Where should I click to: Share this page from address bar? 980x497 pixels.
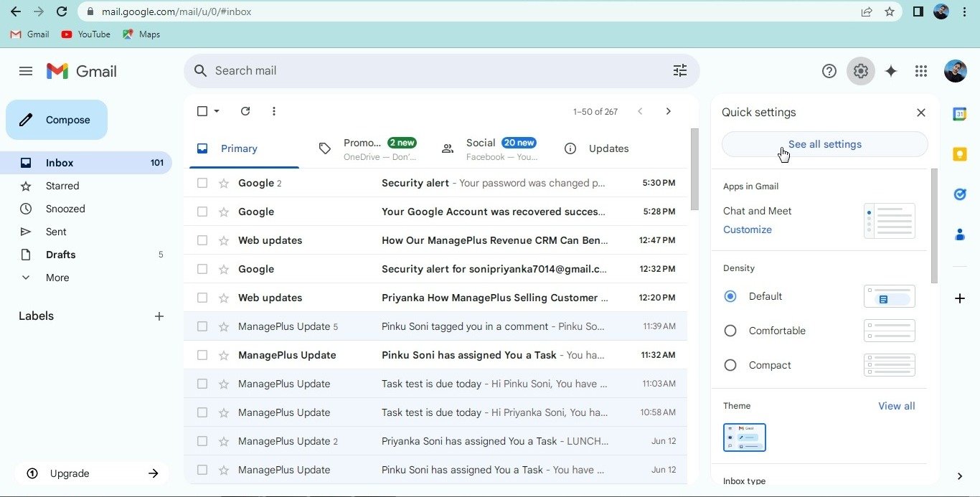tap(867, 11)
